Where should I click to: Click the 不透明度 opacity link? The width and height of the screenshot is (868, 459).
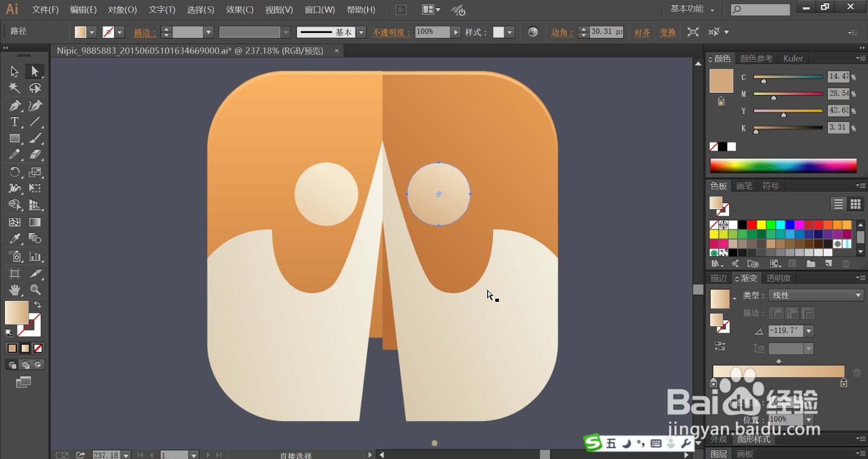coord(391,33)
